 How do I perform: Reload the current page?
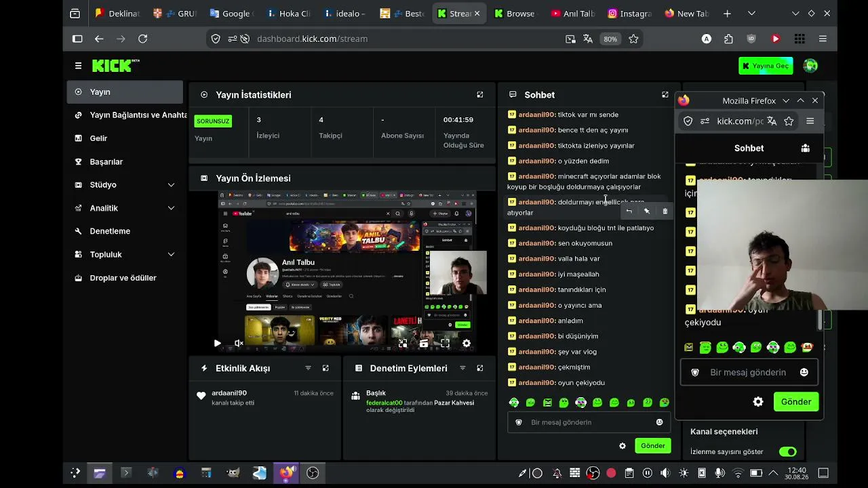142,39
